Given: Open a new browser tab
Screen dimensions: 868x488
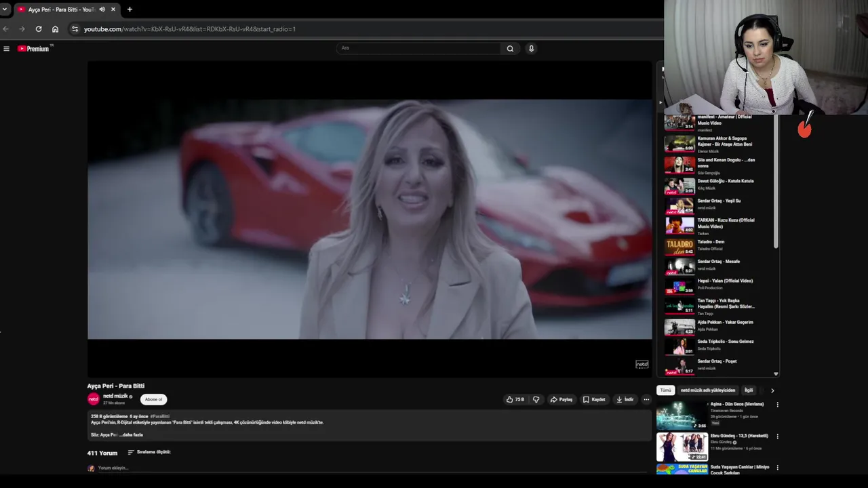Looking at the screenshot, I should [x=130, y=9].
